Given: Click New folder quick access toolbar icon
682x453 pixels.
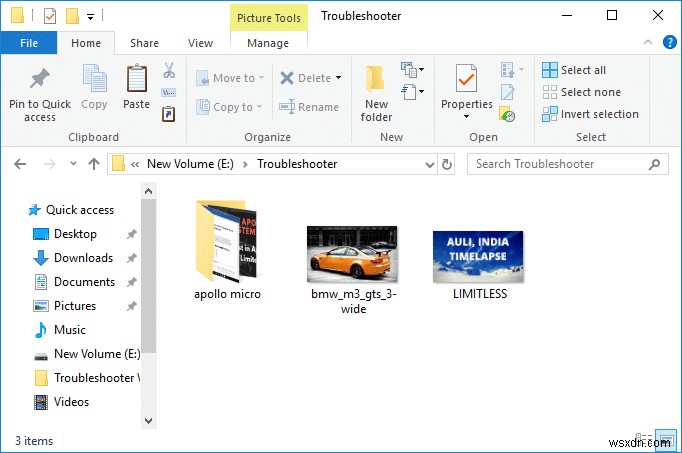Looking at the screenshot, I should pos(72,17).
